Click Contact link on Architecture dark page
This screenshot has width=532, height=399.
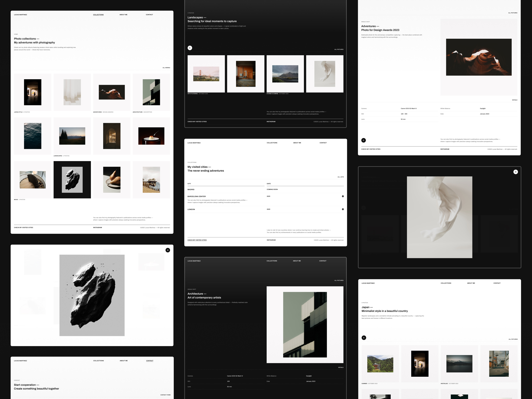click(x=323, y=261)
